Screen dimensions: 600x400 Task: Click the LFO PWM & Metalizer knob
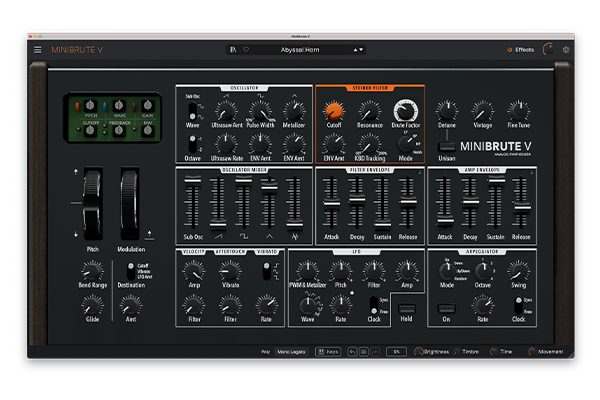pos(307,271)
